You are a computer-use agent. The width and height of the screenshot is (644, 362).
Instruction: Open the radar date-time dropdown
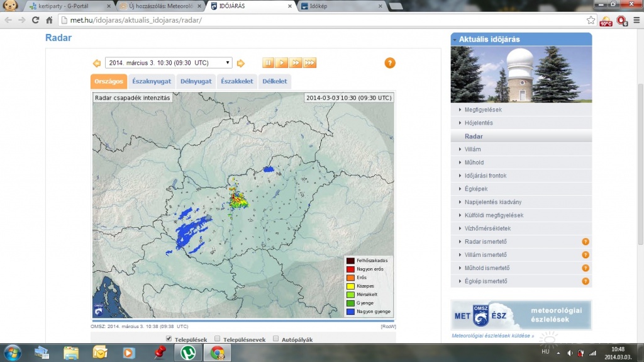(169, 63)
